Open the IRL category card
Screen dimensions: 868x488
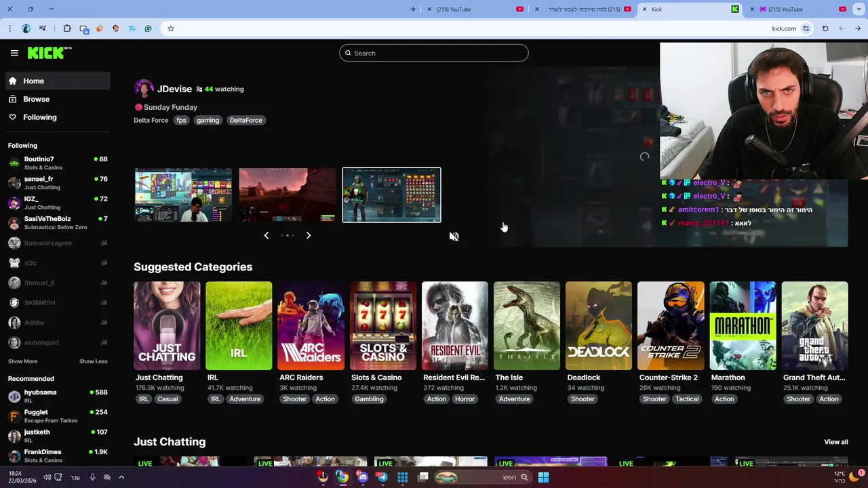239,326
